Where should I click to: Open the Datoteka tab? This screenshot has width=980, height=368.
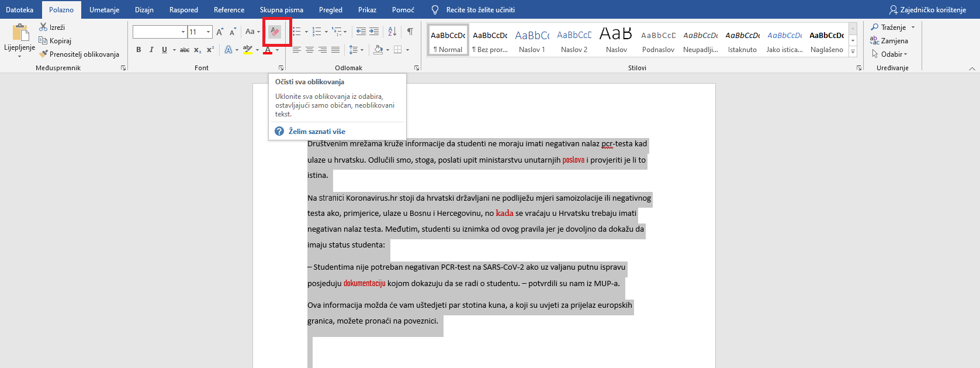[20, 10]
